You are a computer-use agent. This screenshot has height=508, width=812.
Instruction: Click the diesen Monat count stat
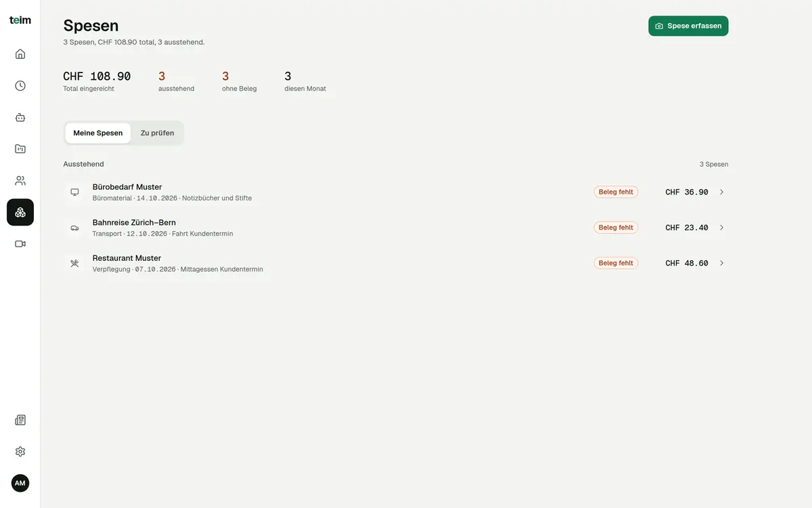pos(305,81)
